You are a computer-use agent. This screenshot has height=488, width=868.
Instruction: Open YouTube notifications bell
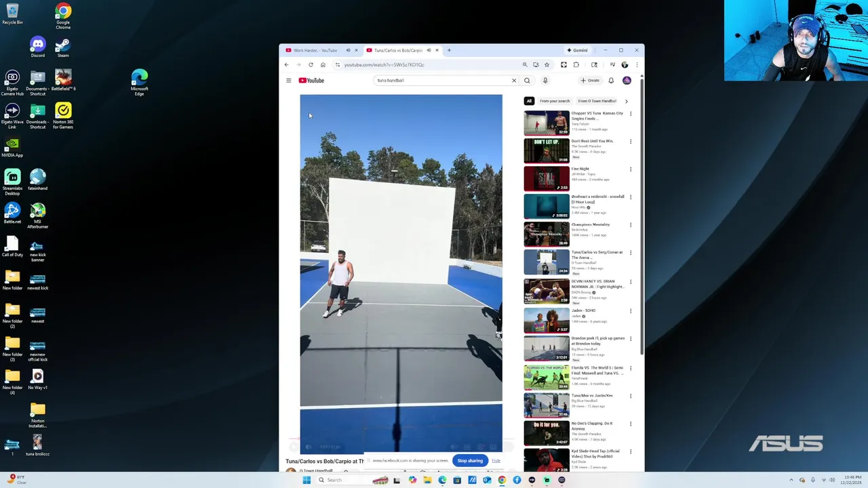(611, 81)
